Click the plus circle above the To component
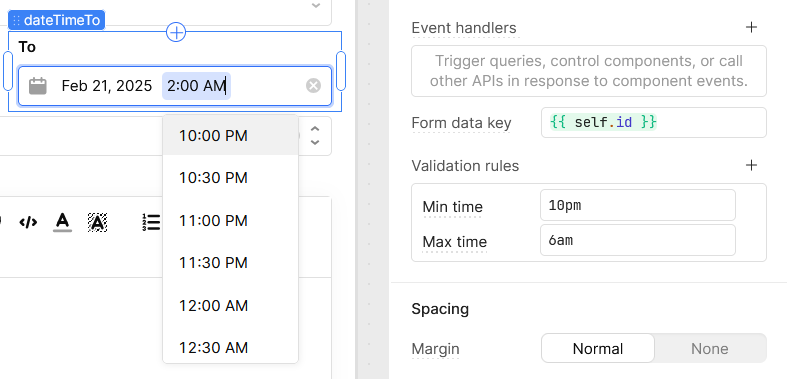Screen dimensions: 788x379 [176, 32]
